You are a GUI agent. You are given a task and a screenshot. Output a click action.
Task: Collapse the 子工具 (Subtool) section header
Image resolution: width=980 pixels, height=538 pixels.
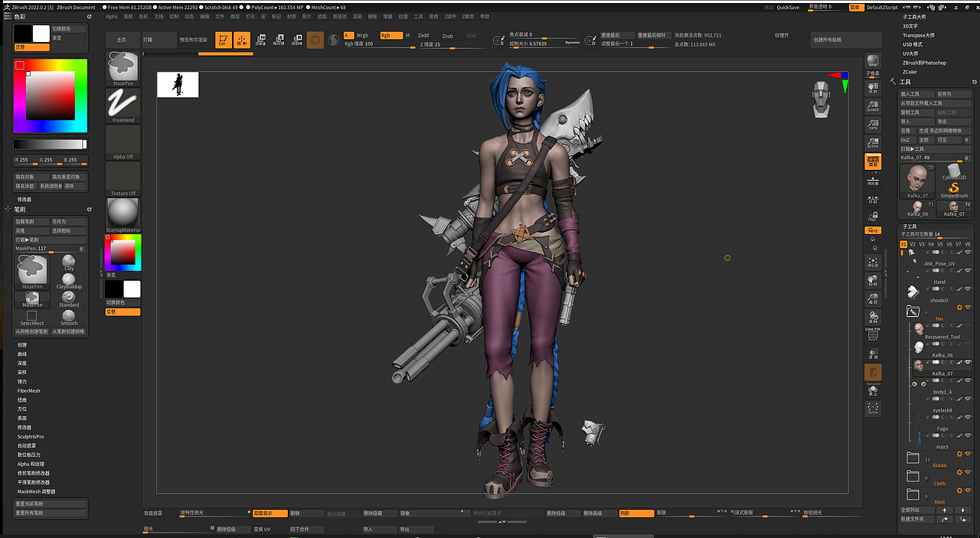tap(910, 227)
